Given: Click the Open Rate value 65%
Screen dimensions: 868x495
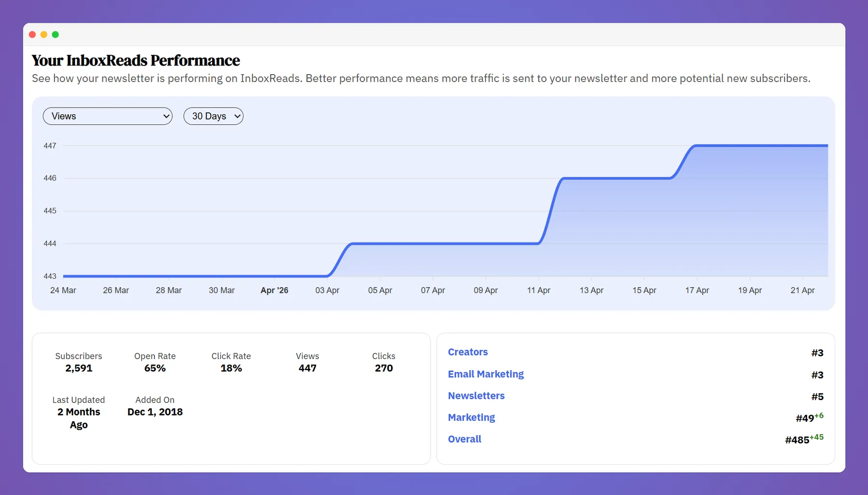Looking at the screenshot, I should 155,368.
